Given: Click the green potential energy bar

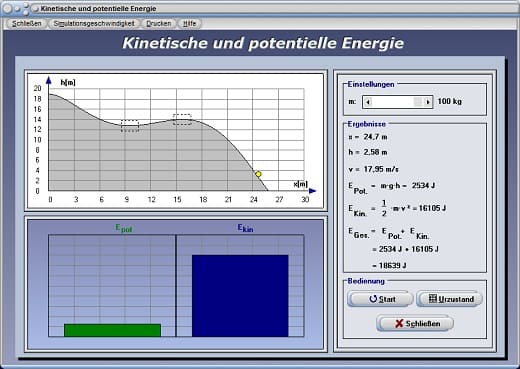Looking at the screenshot, I should 112,330.
